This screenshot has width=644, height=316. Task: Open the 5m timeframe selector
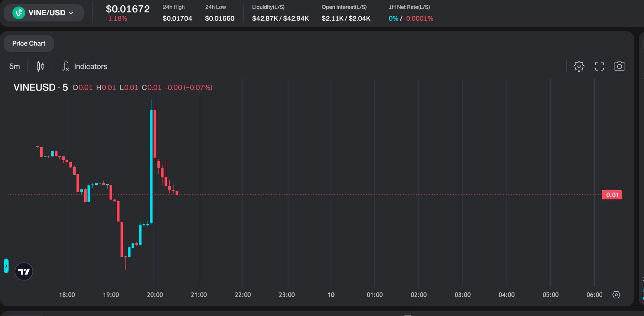[14, 66]
